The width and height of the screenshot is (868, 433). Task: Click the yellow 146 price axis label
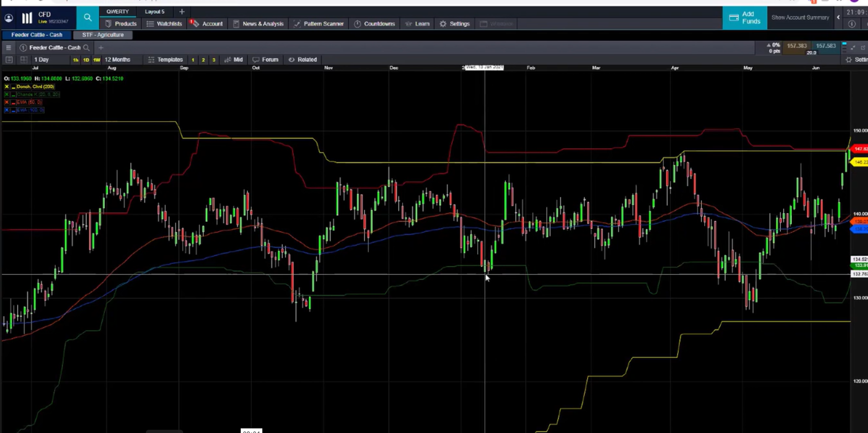860,162
